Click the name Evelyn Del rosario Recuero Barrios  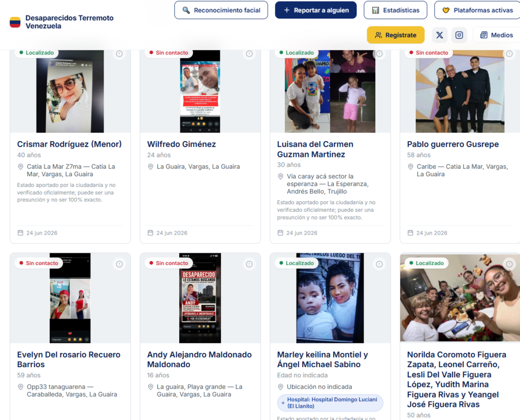pyautogui.click(x=69, y=360)
